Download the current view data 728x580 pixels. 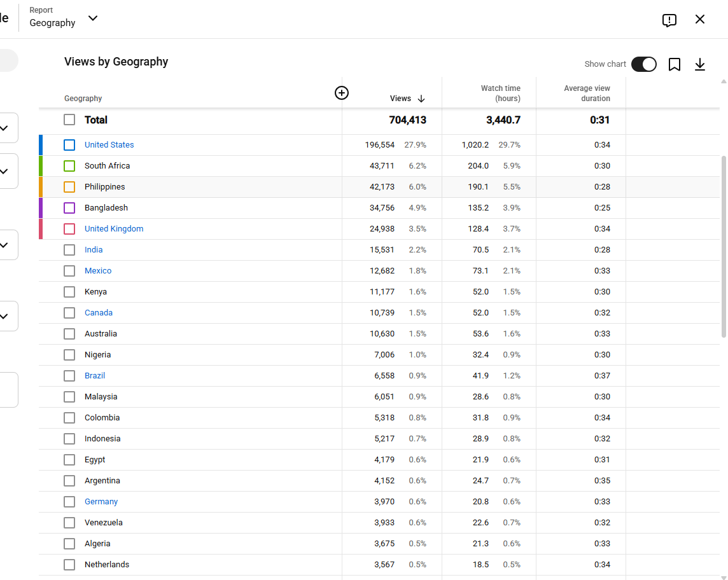[699, 64]
